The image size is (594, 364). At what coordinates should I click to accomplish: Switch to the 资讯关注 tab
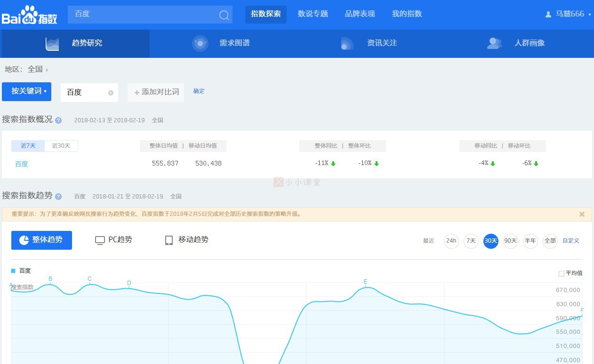click(370, 44)
